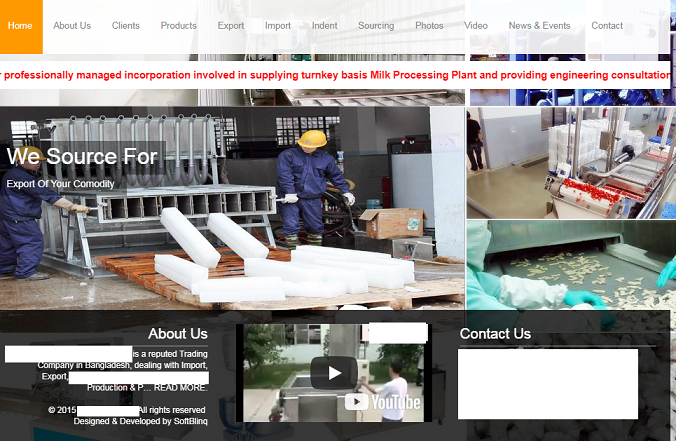Screen dimensions: 676x441
Task: Open the Products menu item
Action: point(179,26)
